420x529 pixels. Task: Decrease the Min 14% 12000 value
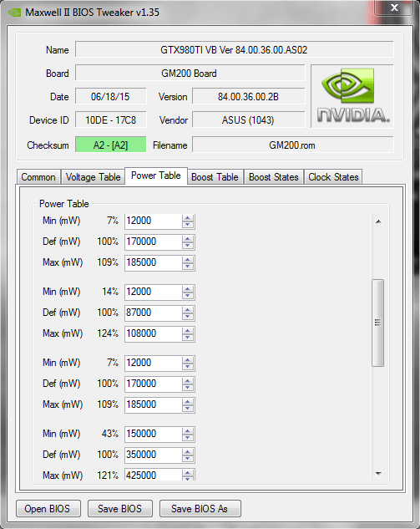pyautogui.click(x=188, y=296)
